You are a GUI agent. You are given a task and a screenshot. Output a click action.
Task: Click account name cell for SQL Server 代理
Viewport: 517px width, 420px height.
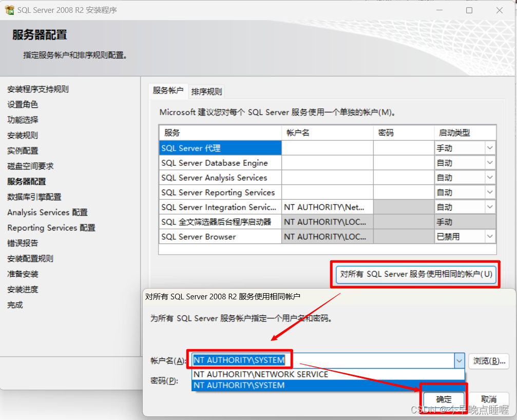(x=328, y=148)
